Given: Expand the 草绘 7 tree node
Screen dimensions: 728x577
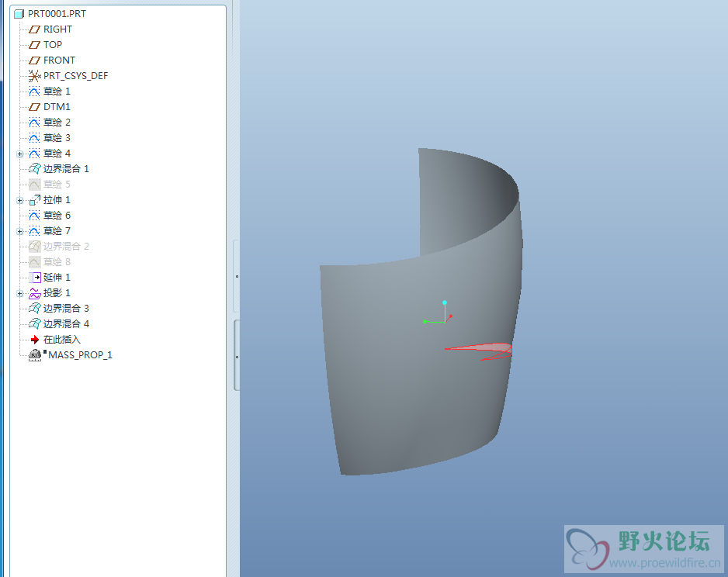Looking at the screenshot, I should point(19,231).
